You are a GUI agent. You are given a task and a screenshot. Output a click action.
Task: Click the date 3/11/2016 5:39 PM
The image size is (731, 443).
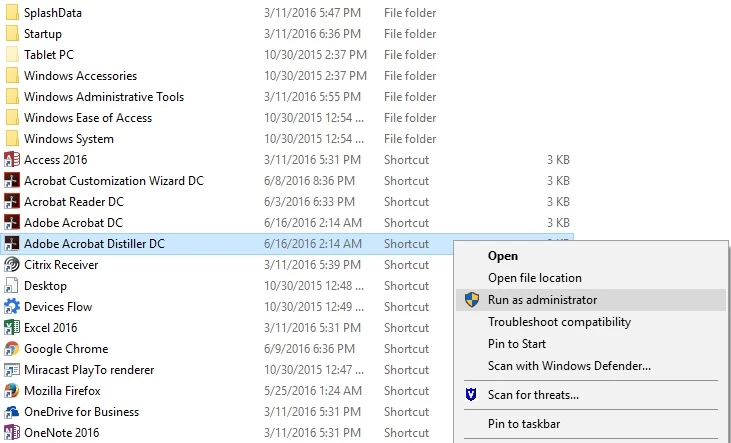pyautogui.click(x=312, y=264)
